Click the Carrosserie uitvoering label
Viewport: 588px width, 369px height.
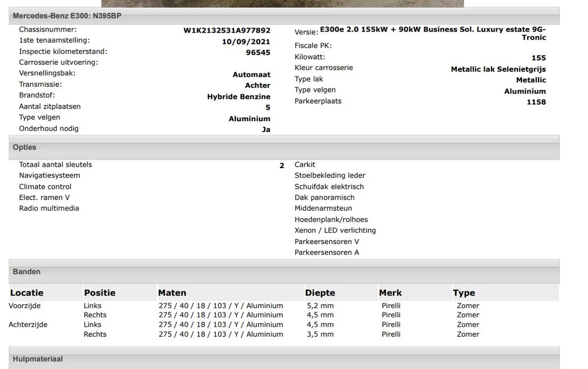click(x=59, y=63)
